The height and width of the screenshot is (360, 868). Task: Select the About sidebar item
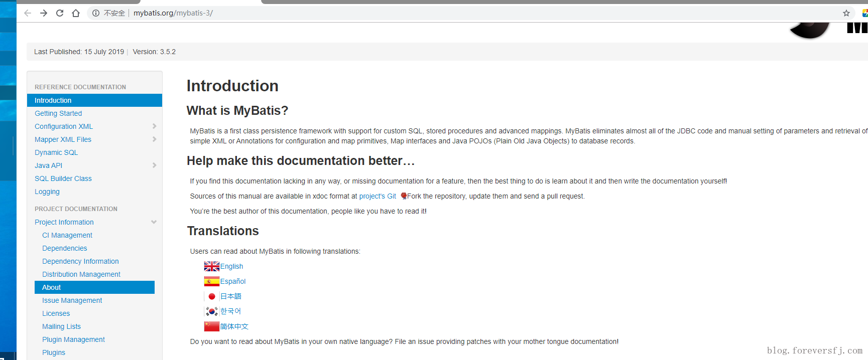(x=94, y=287)
